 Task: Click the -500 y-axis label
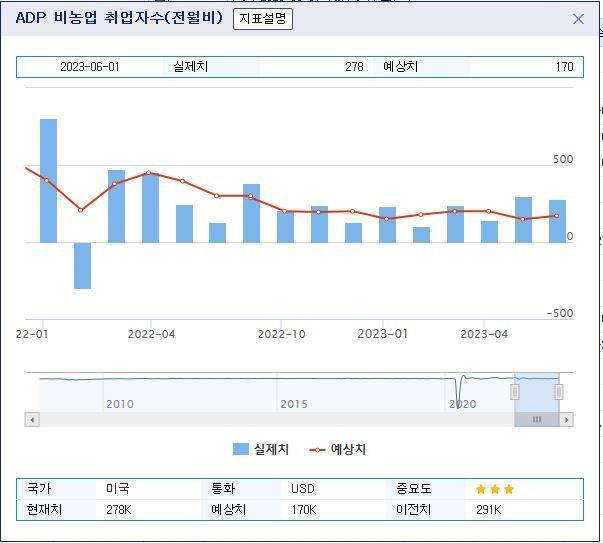pyautogui.click(x=560, y=313)
